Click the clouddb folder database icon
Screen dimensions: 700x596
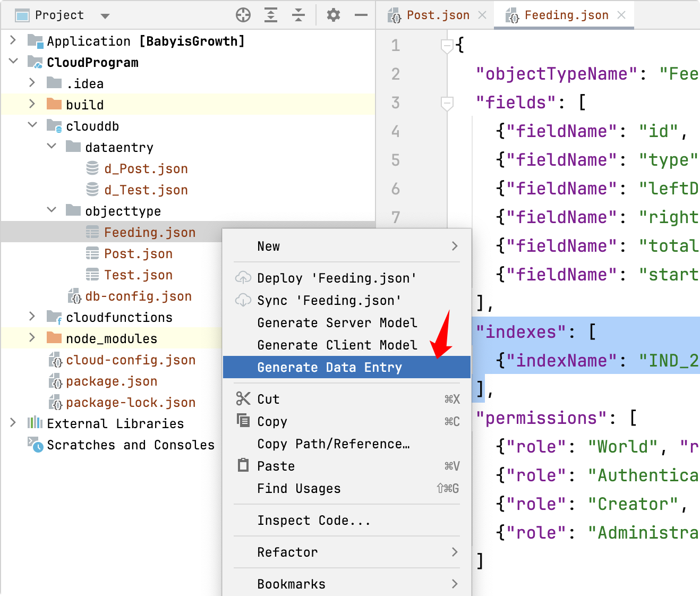pyautogui.click(x=54, y=126)
